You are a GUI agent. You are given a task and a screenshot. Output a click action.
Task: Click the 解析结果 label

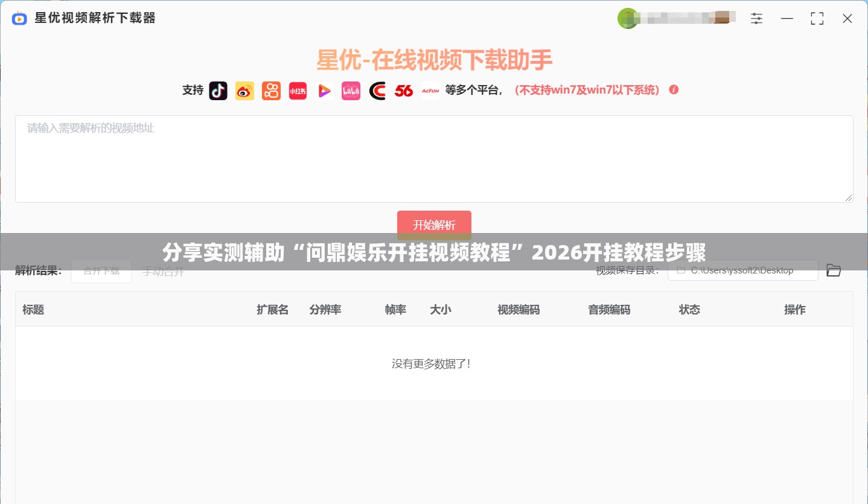(38, 270)
